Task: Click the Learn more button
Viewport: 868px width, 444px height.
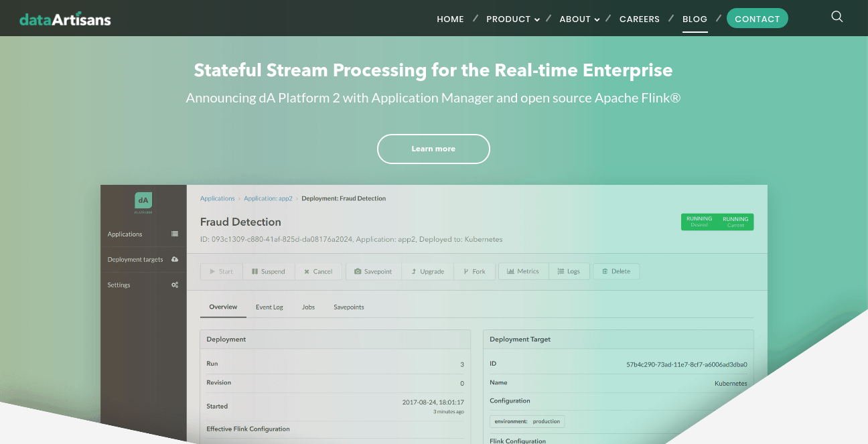Action: 433,149
